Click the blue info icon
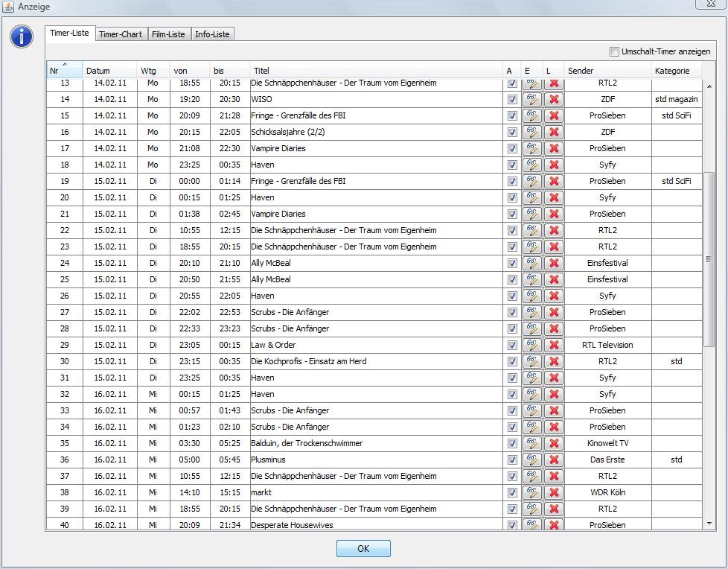This screenshot has height=569, width=728. (22, 36)
